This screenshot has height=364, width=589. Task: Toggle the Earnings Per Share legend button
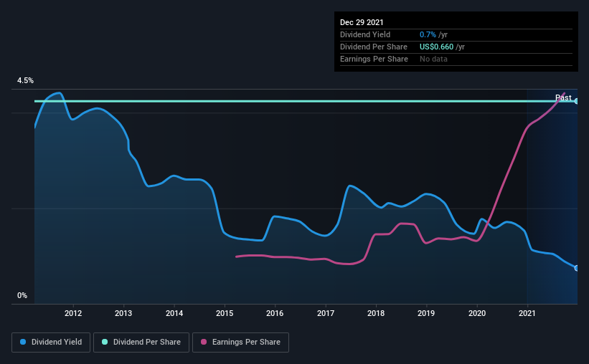coord(240,343)
